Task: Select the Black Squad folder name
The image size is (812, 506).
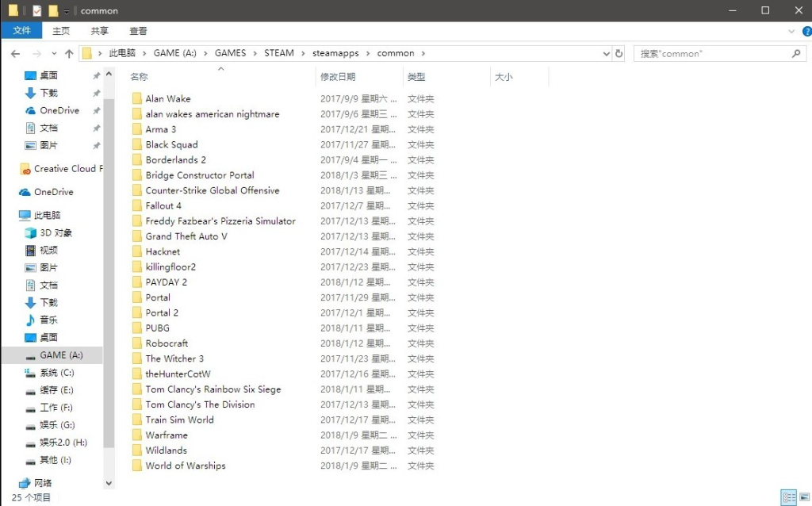Action: click(x=171, y=144)
